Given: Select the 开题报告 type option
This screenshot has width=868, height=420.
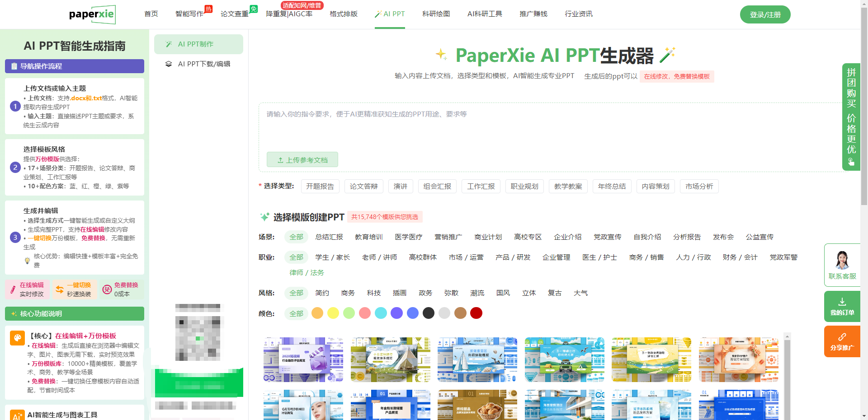Looking at the screenshot, I should (x=320, y=187).
